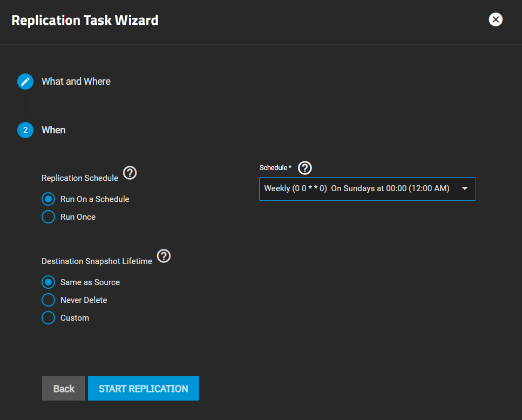Select the When step heading

(53, 130)
